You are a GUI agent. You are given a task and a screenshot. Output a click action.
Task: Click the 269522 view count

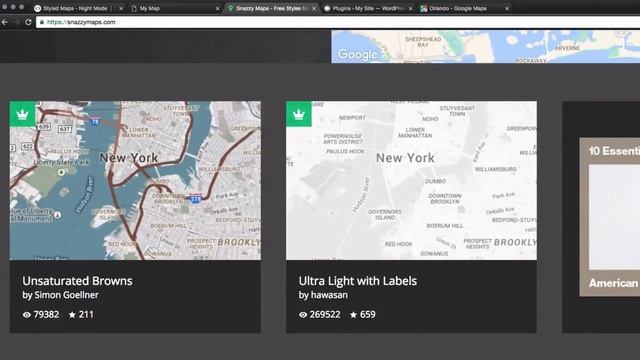point(325,315)
